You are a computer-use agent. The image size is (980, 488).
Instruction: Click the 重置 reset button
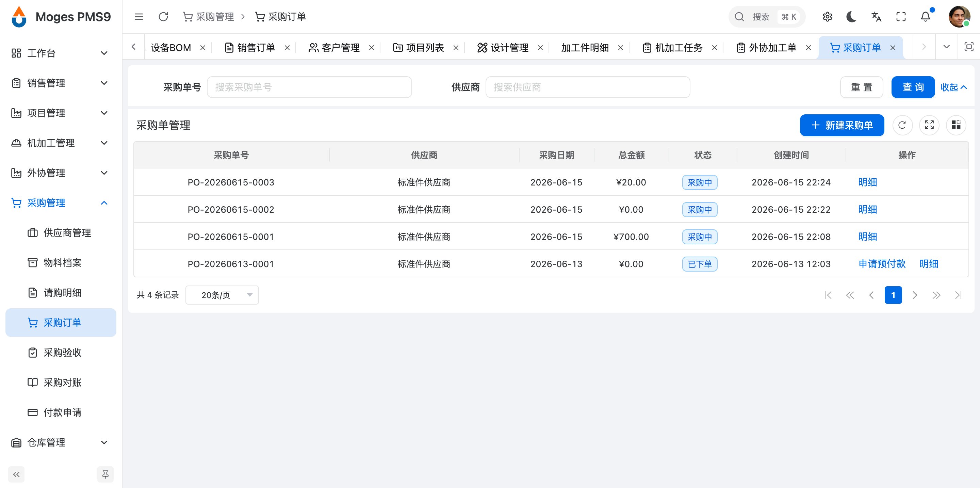coord(861,87)
